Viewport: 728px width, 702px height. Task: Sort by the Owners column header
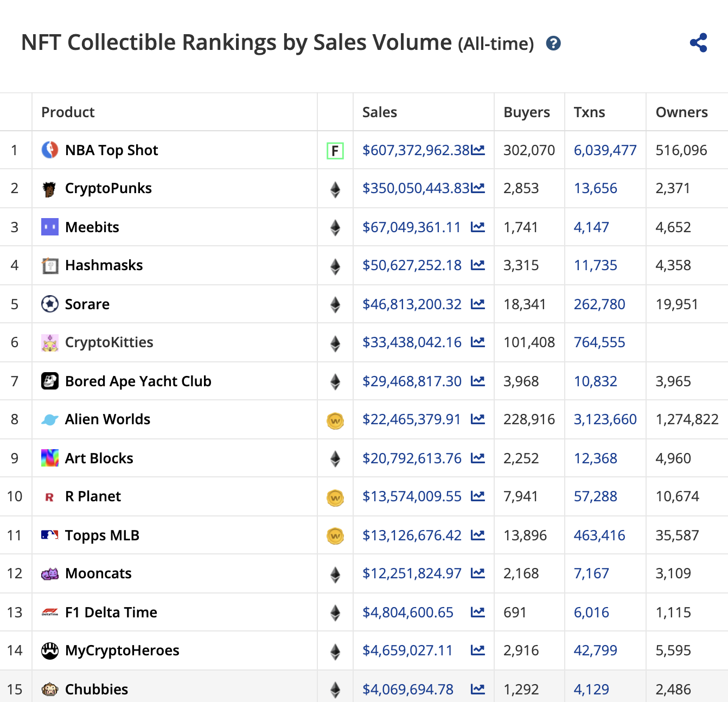(682, 112)
